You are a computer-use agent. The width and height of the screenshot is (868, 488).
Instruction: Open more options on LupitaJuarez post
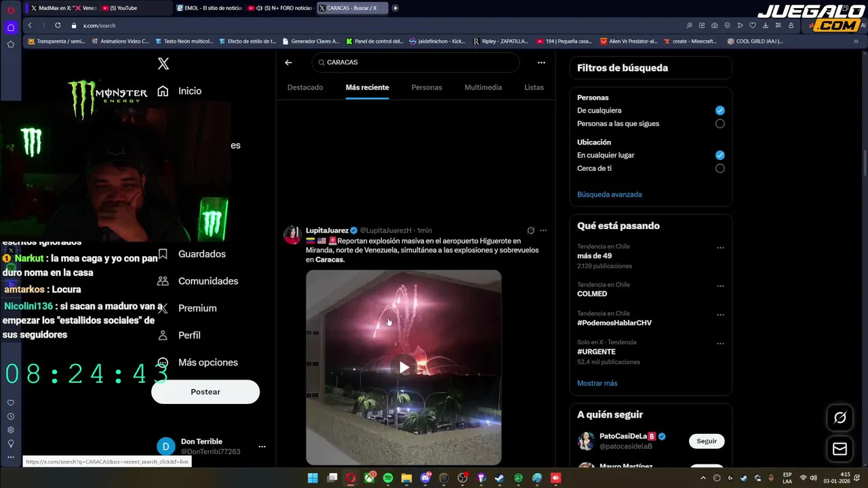[x=543, y=230]
